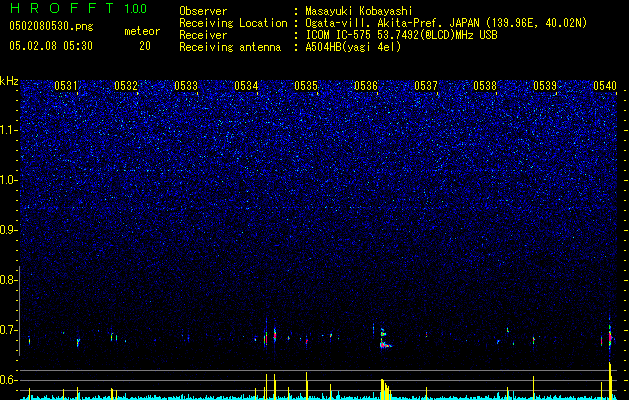
Task: Click the "Receiving Location" field label
Action: [x=233, y=23]
